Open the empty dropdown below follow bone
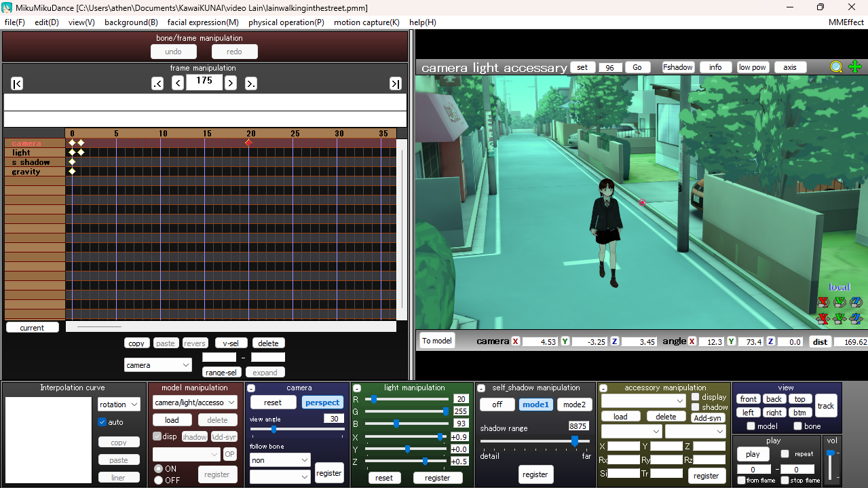Screen dimensions: 868x488 [x=280, y=477]
